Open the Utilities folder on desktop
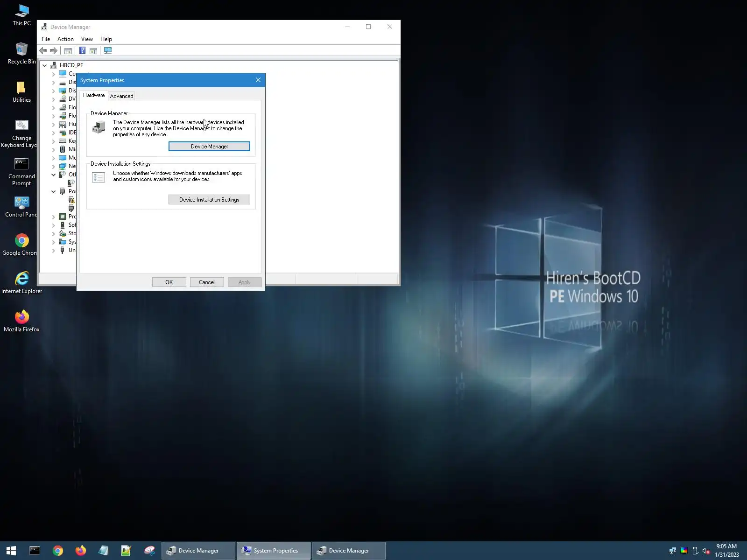The width and height of the screenshot is (747, 560). tap(21, 91)
